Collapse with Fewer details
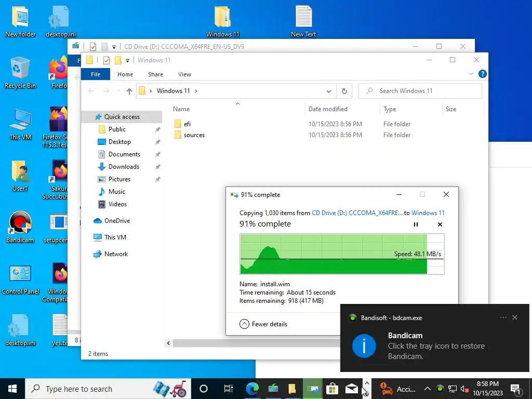532x399 pixels. [263, 324]
